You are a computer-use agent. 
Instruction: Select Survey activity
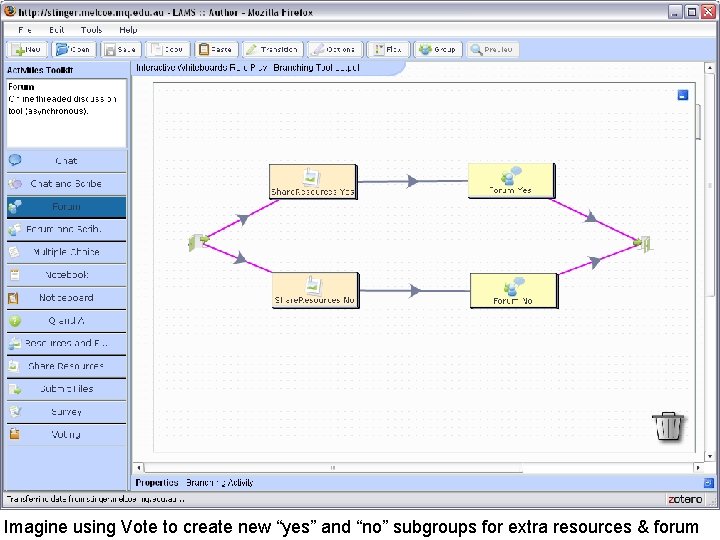pos(66,411)
